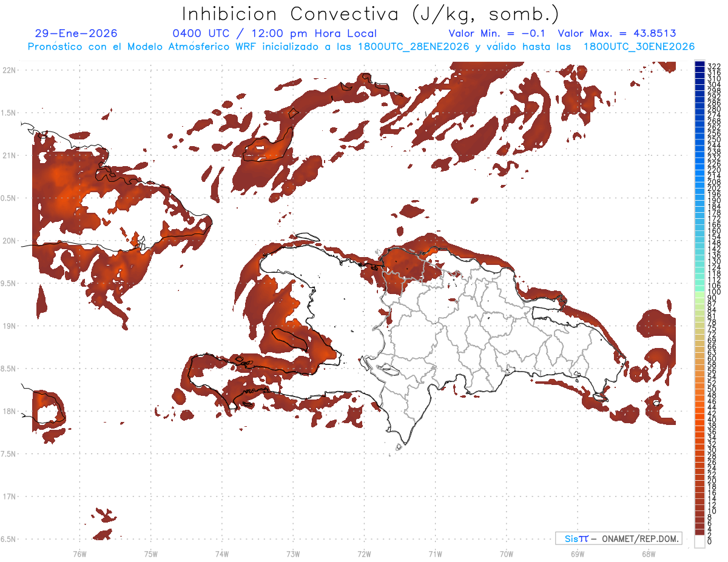Viewport: 728px width, 562px height.
Task: Click the '20N' latitude label
Action: [x=9, y=241]
